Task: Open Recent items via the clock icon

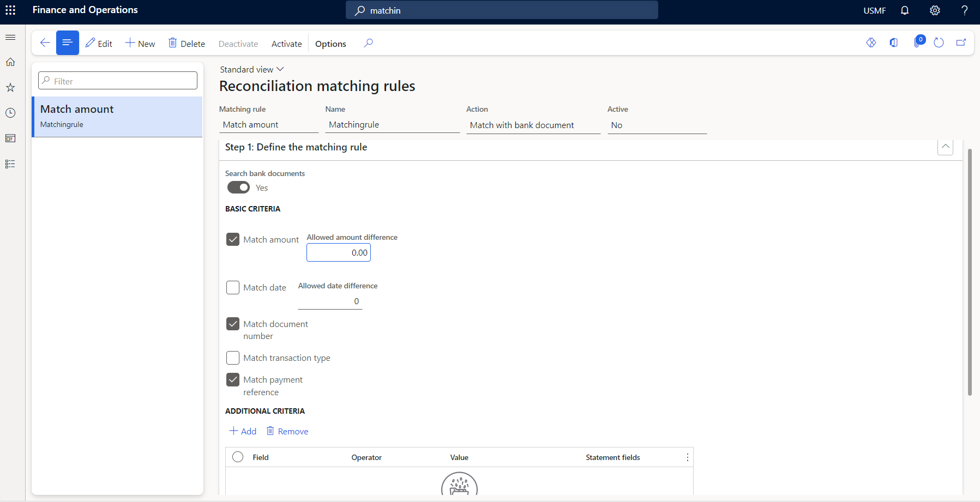Action: coord(10,113)
